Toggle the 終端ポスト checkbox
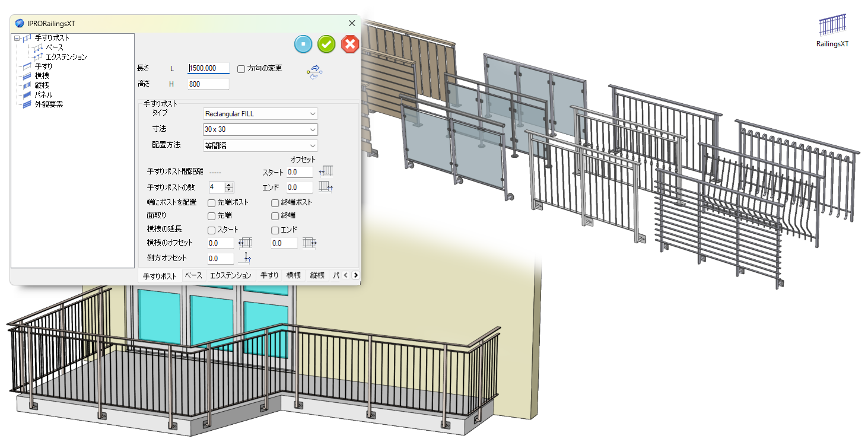The height and width of the screenshot is (442, 868). (x=275, y=202)
